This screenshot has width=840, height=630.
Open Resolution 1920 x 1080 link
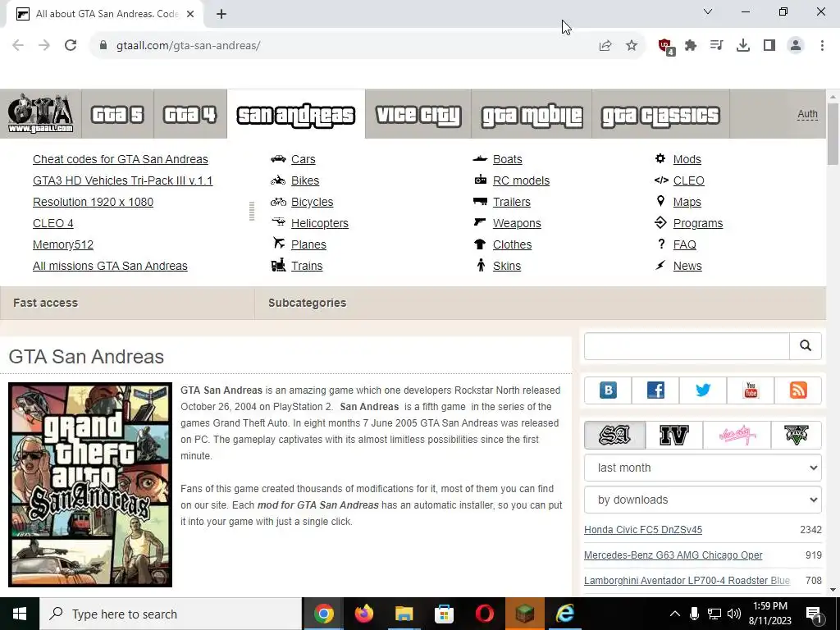pyautogui.click(x=94, y=202)
